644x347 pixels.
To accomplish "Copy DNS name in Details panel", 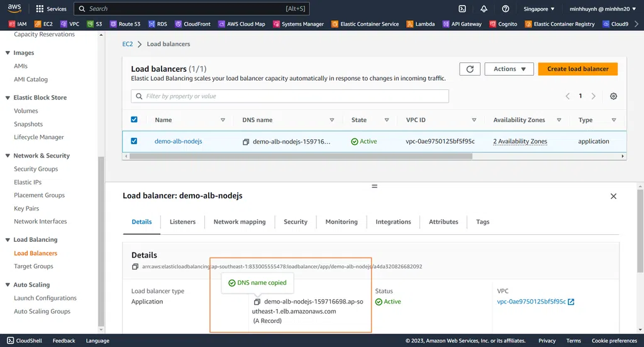I will pos(257,302).
